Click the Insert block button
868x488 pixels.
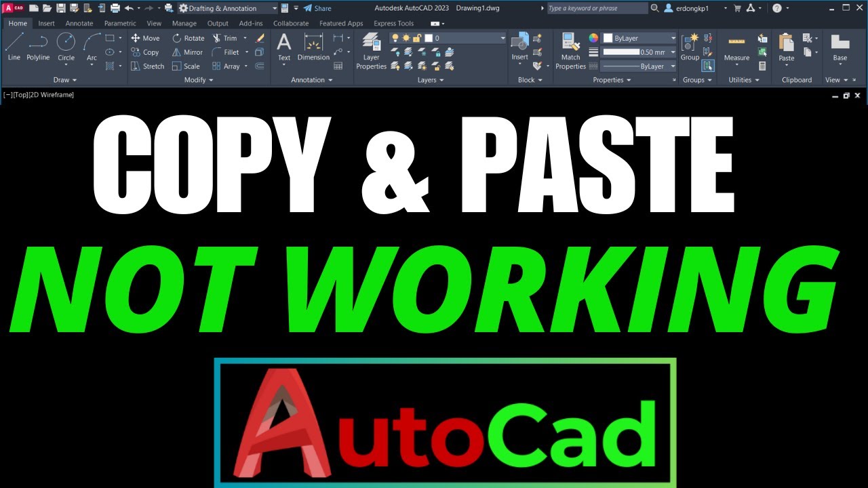[x=520, y=47]
